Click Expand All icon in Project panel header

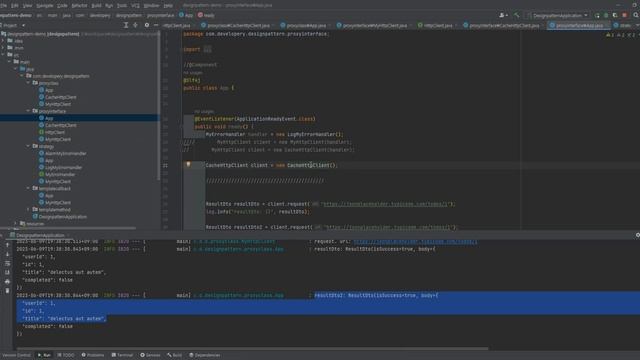126,25
